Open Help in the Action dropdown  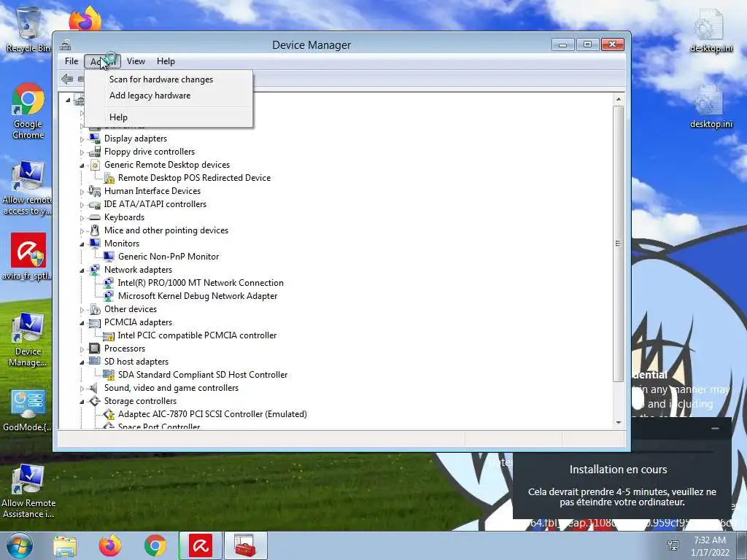(x=118, y=117)
